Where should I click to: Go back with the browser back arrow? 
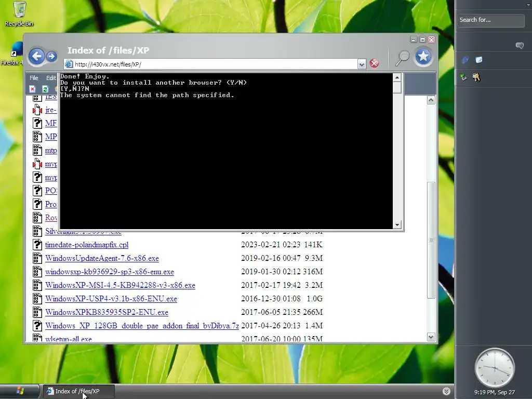point(36,56)
